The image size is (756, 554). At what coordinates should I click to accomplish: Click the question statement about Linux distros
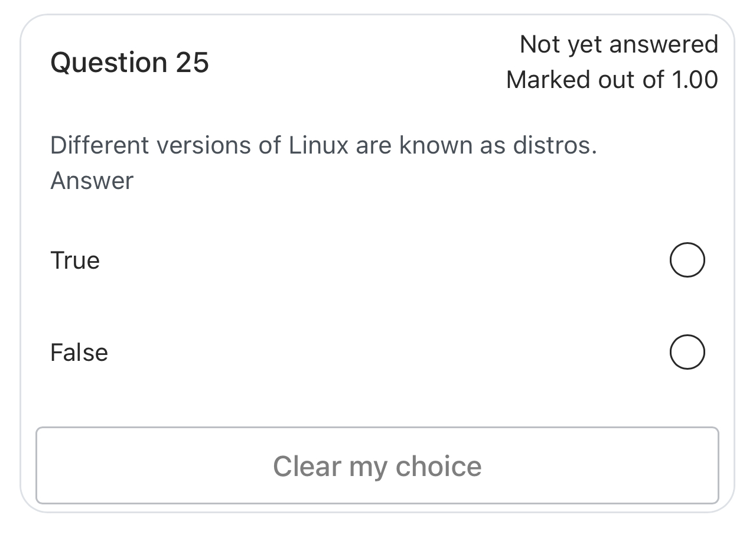(324, 145)
